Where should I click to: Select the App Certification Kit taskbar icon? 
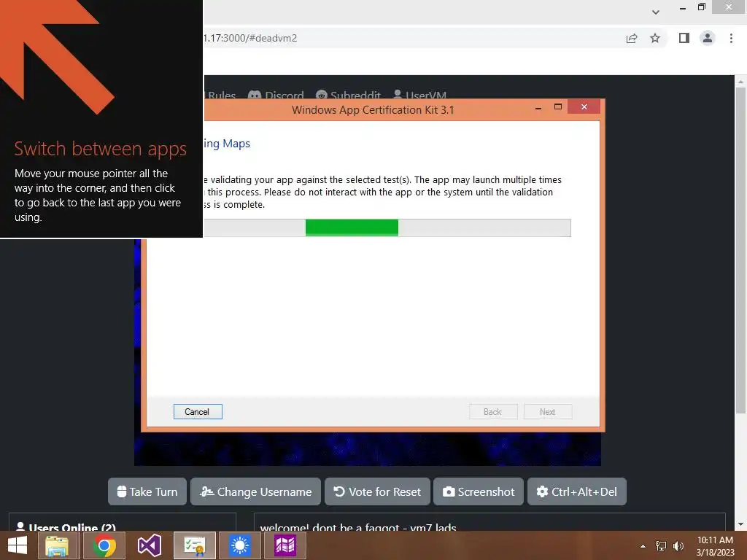pyautogui.click(x=194, y=545)
